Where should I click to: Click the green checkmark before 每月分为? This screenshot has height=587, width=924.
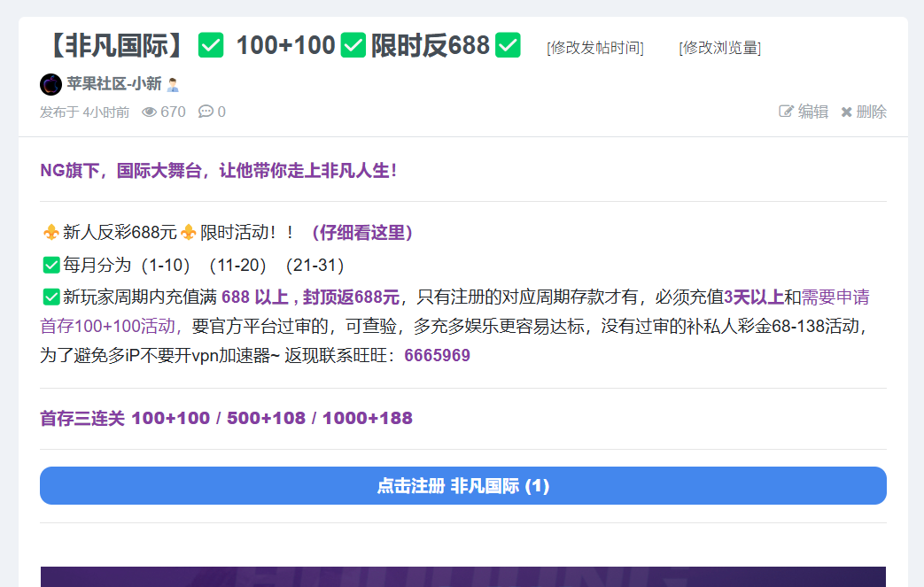[x=51, y=265]
